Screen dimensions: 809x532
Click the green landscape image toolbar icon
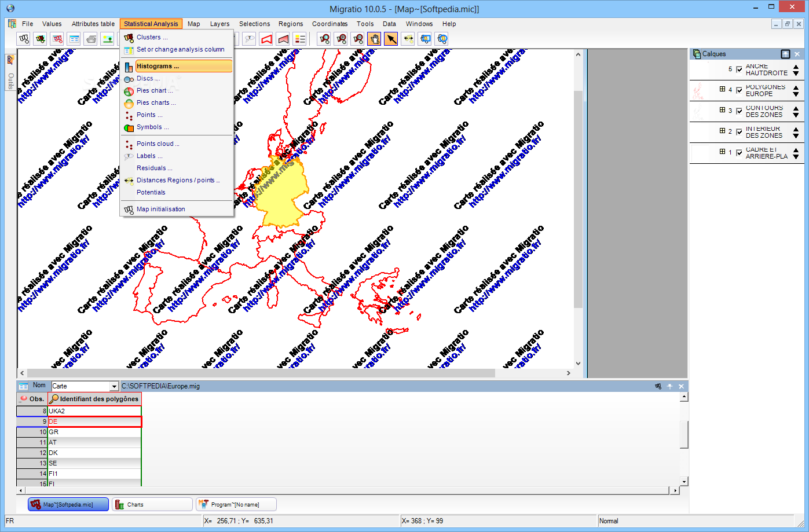point(108,39)
